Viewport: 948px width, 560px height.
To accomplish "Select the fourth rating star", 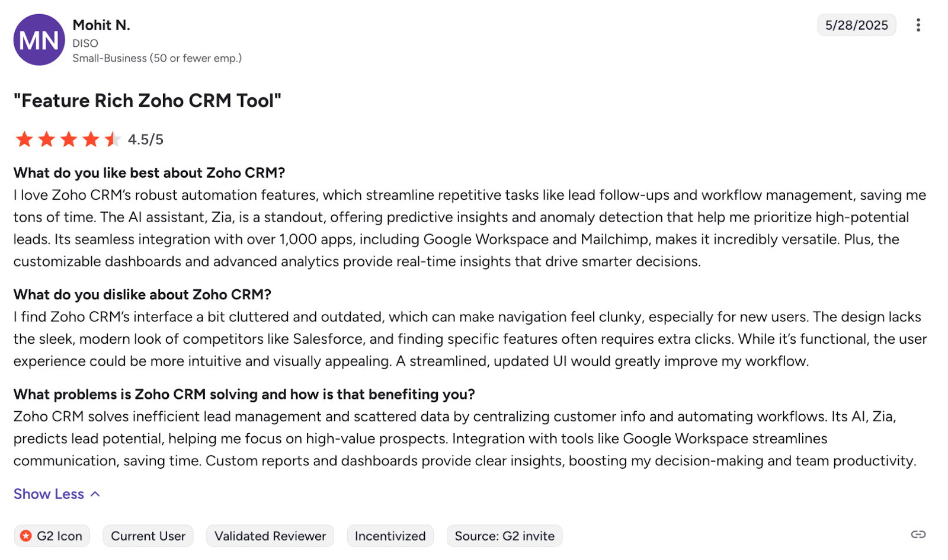I will click(90, 139).
